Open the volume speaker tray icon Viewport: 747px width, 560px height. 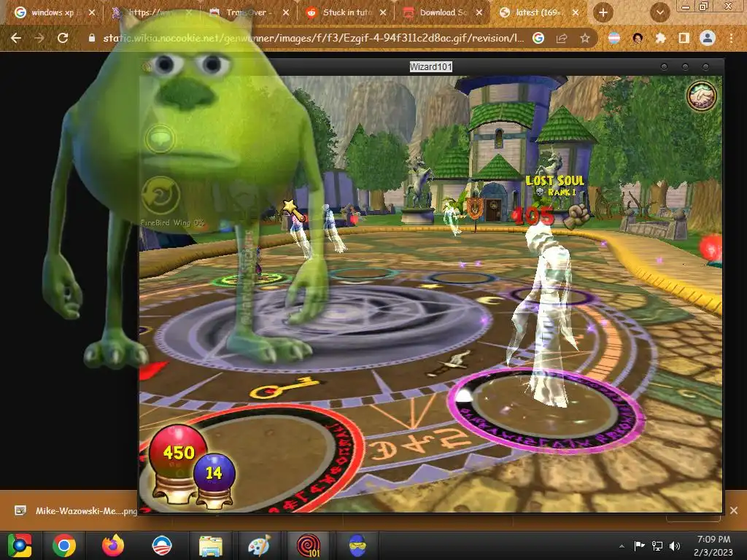coord(675,545)
